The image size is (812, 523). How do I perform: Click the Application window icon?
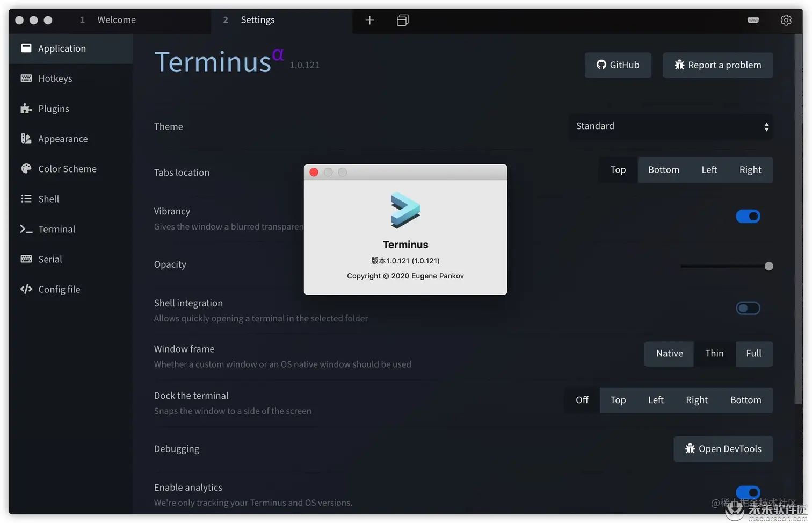pyautogui.click(x=26, y=48)
